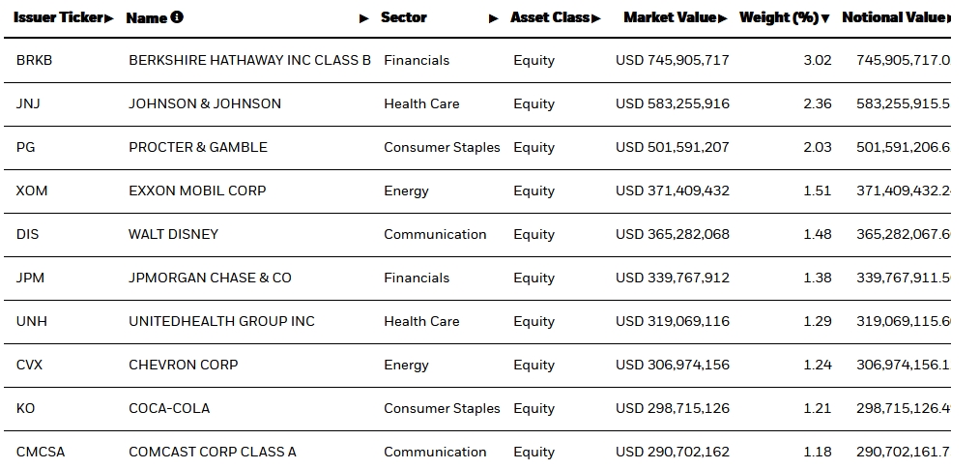Select Comcast Corp Class A entry
980x469 pixels.
[x=213, y=452]
